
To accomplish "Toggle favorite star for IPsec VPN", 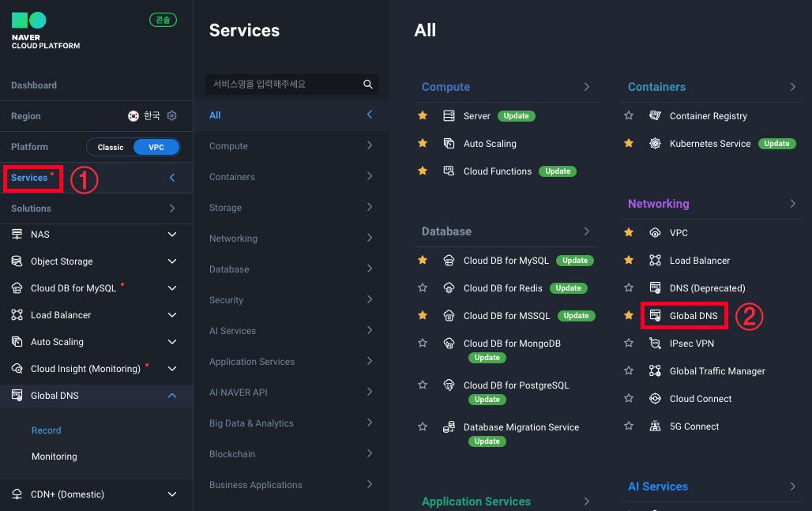I will (x=629, y=343).
